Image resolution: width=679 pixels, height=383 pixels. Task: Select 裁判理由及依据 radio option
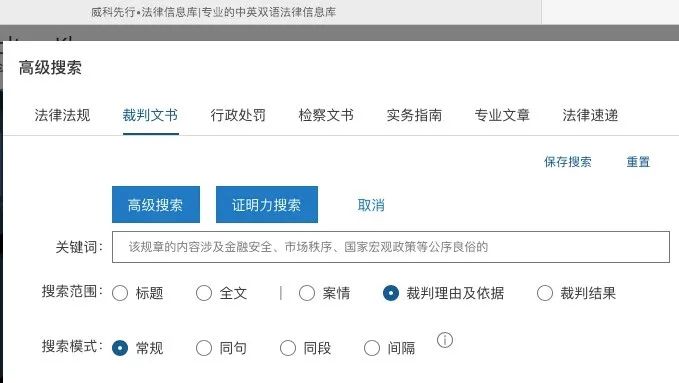391,293
